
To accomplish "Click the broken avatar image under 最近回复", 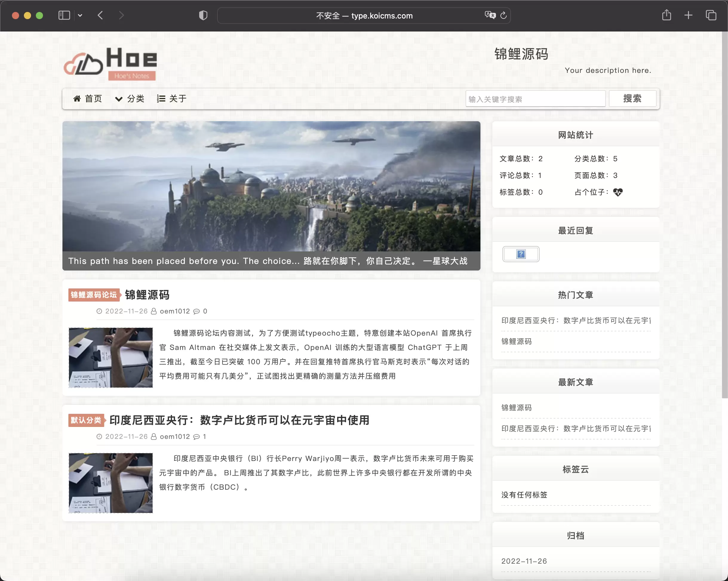I will 521,254.
